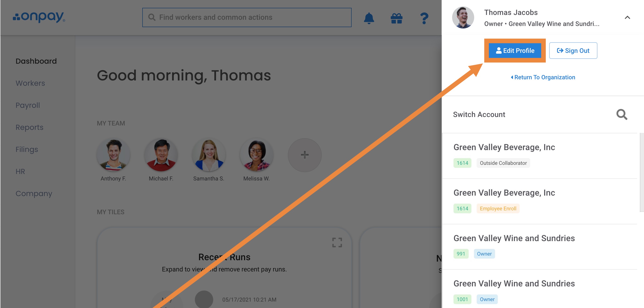This screenshot has width=644, height=308.
Task: Open the help question mark icon
Action: 424,18
